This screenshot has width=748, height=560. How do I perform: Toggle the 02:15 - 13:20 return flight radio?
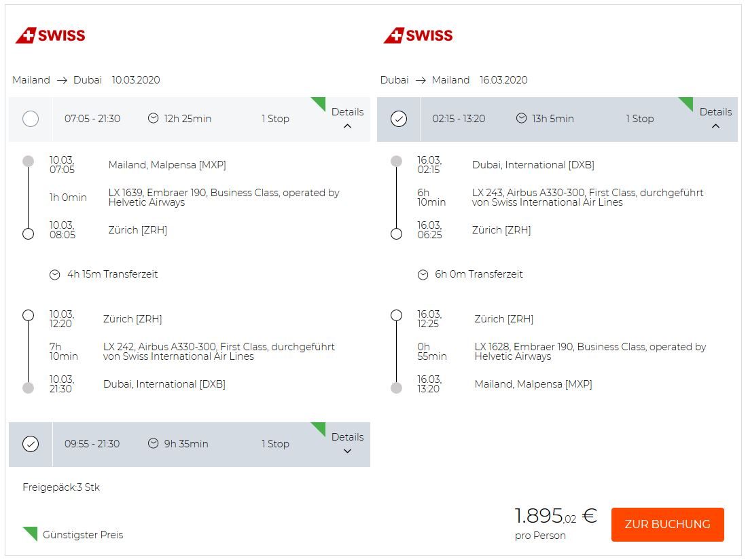click(399, 119)
